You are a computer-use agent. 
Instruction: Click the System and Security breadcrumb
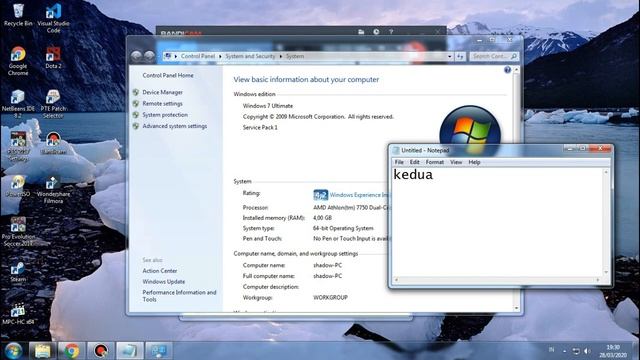250,56
